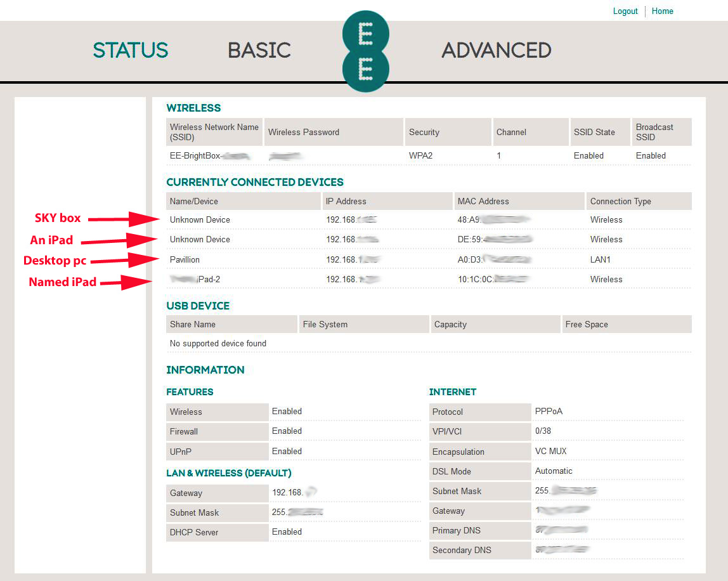The image size is (728, 581).
Task: Click the Connection Type column header
Action: tap(620, 201)
